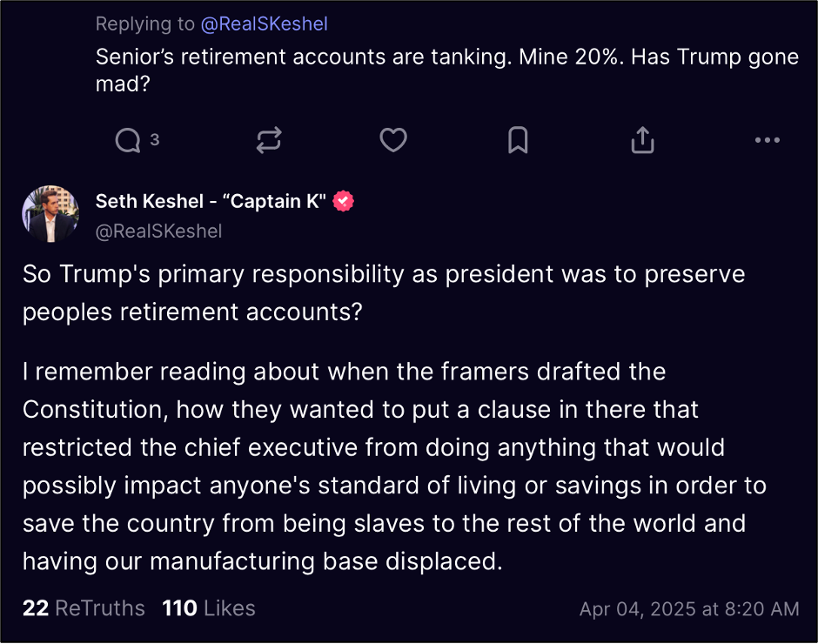Open the Seth Keshel - "Captain K" display name
The image size is (818, 644).
tap(210, 201)
